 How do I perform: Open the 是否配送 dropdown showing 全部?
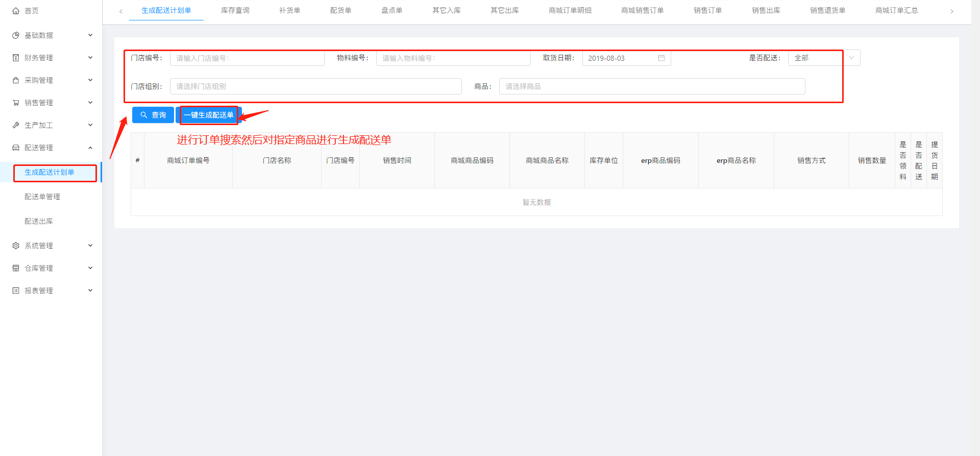pos(824,58)
